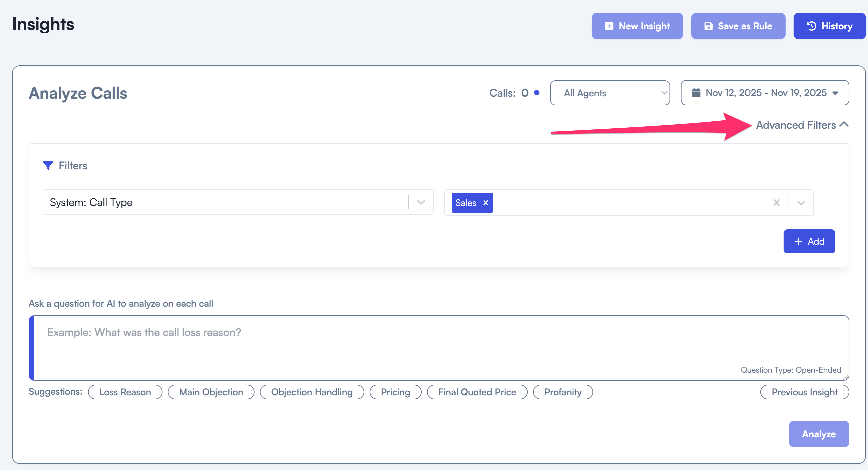Image resolution: width=868 pixels, height=470 pixels.
Task: Load the Previous Insight
Action: (x=804, y=392)
